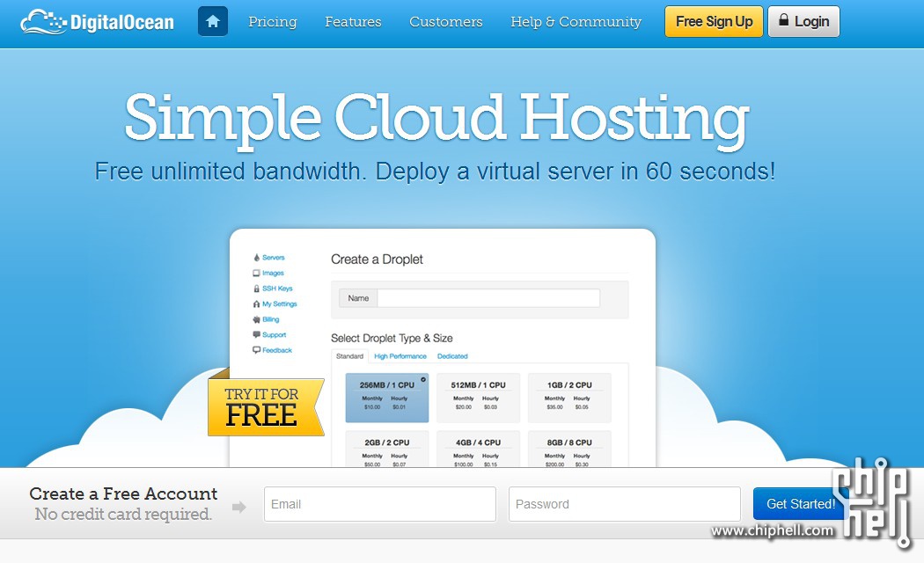Switch to the High Performance tab
Image resolution: width=924 pixels, height=563 pixels.
click(400, 356)
